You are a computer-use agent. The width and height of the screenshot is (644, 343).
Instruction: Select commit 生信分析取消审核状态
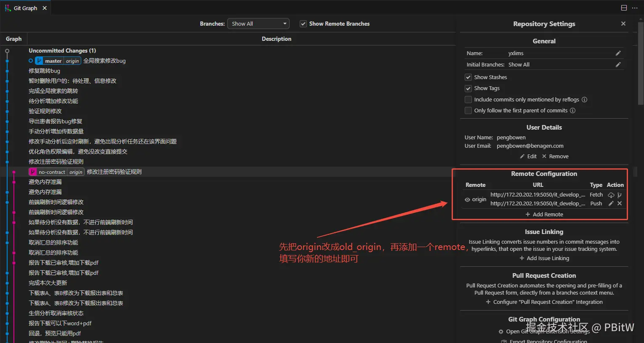coord(56,313)
